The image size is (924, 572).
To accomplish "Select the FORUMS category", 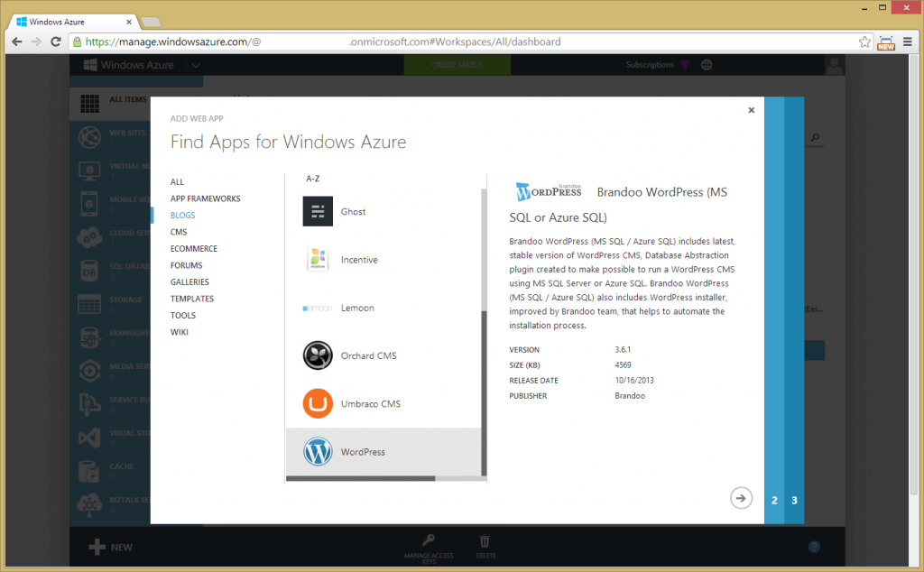I will tap(186, 265).
